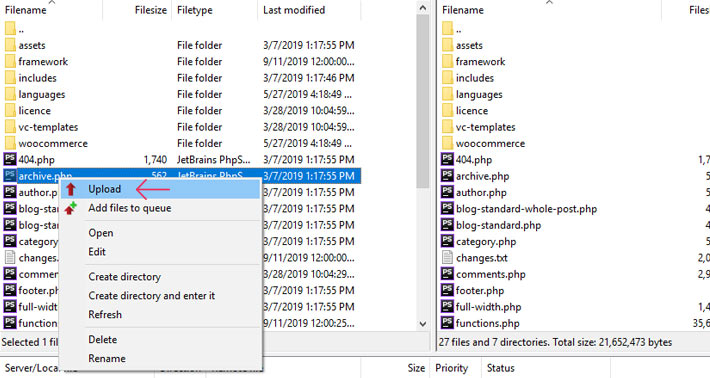Click the languages folder icon in remote pane

[447, 94]
